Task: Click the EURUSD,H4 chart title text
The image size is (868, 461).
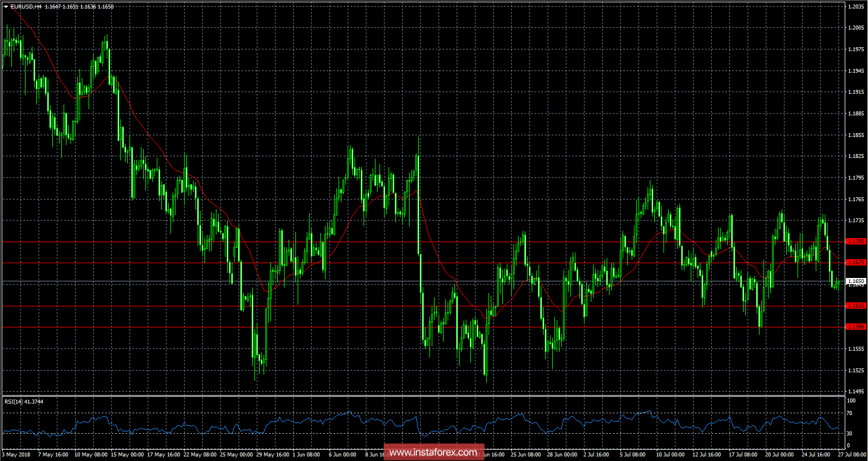Action: (x=26, y=6)
